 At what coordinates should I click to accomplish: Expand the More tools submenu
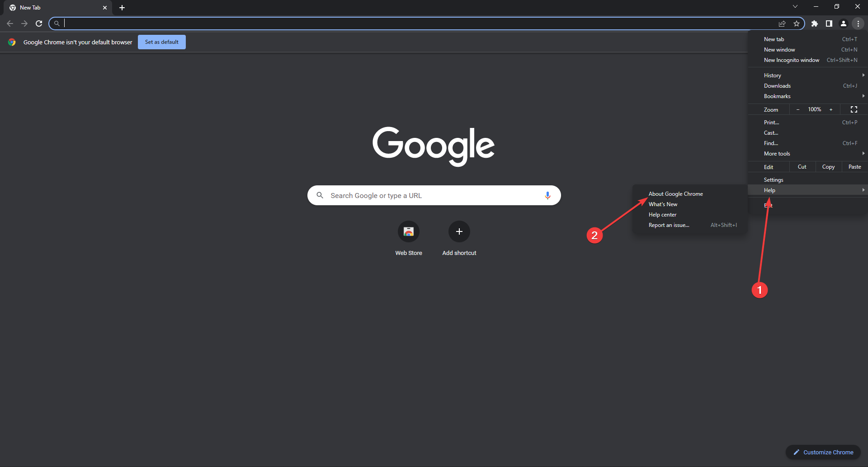[x=807, y=154]
